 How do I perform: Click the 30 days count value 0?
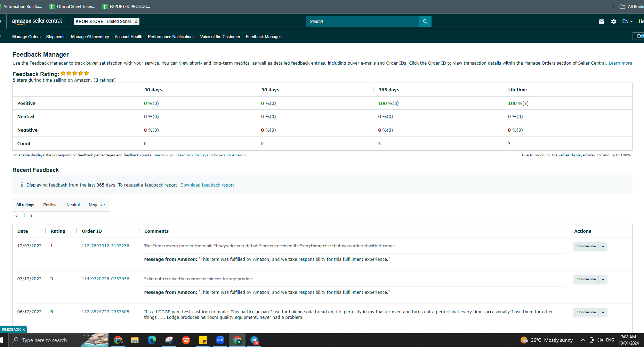[145, 144]
